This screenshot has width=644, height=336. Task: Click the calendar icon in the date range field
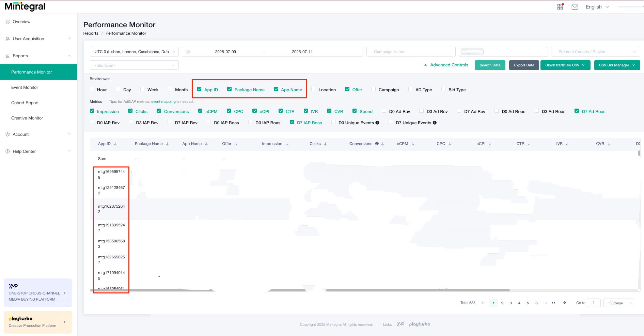coord(188,51)
